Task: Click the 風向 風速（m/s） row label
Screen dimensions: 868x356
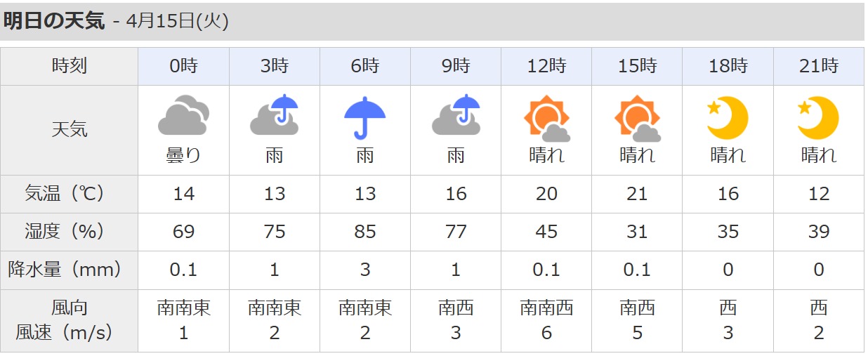Action: [x=70, y=320]
